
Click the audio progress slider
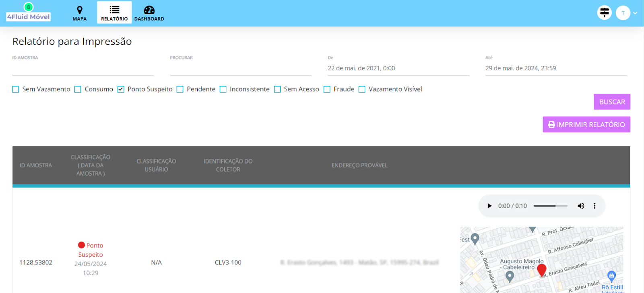[x=550, y=206]
